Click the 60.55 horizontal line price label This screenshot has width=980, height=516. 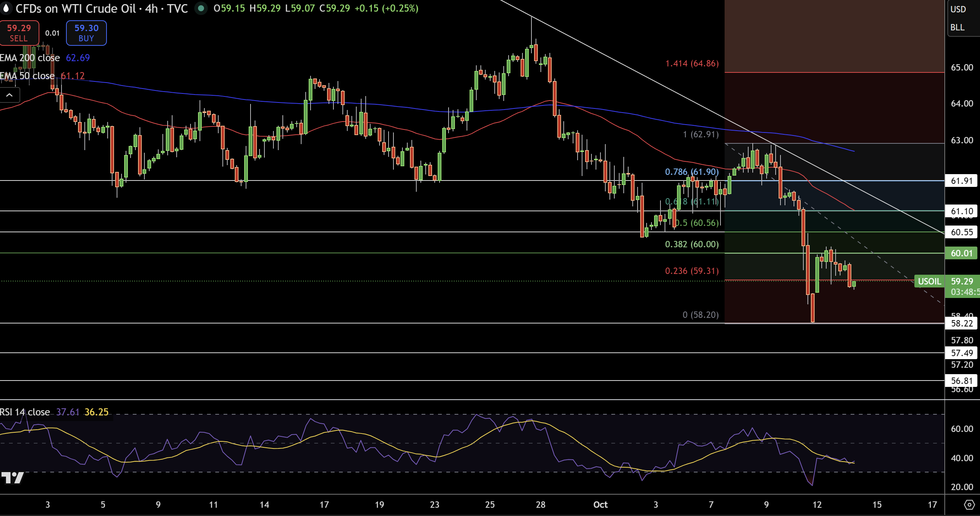point(961,232)
